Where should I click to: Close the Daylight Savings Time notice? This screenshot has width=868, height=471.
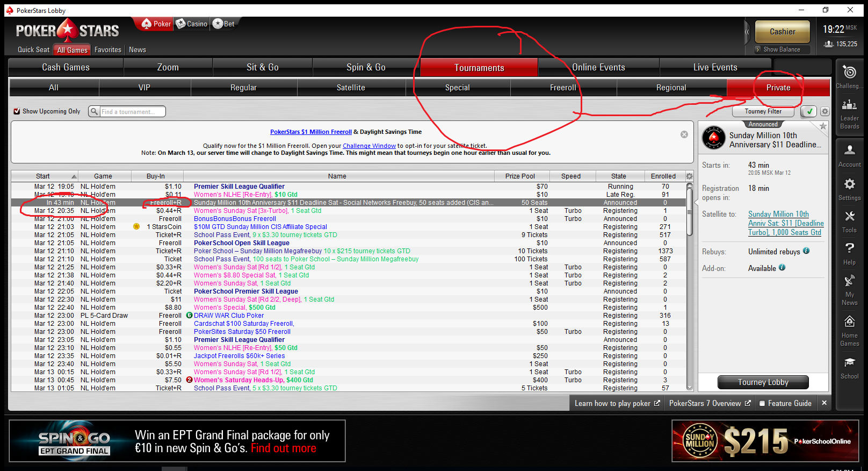pos(684,134)
